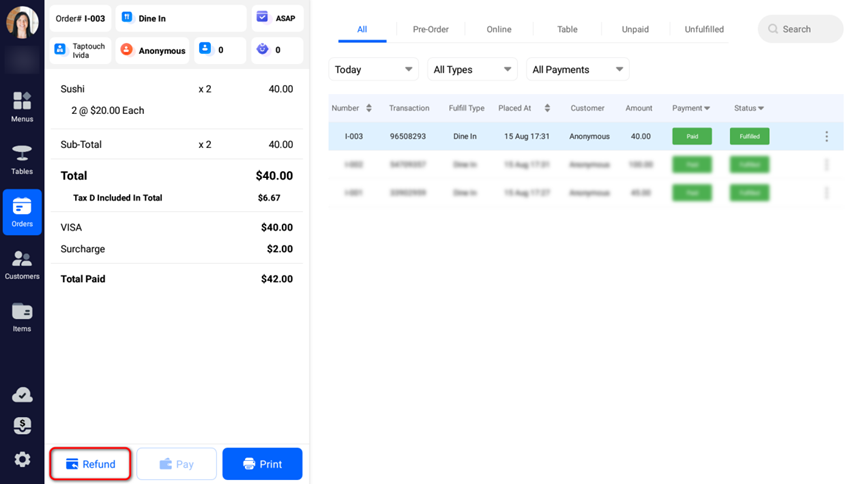This screenshot has width=863, height=484.
Task: Open the All Types dropdown
Action: coord(471,70)
